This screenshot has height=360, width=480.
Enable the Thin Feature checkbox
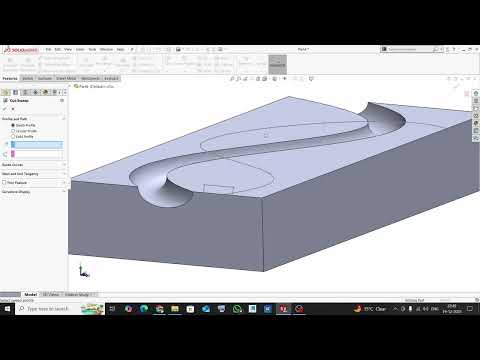[4, 183]
